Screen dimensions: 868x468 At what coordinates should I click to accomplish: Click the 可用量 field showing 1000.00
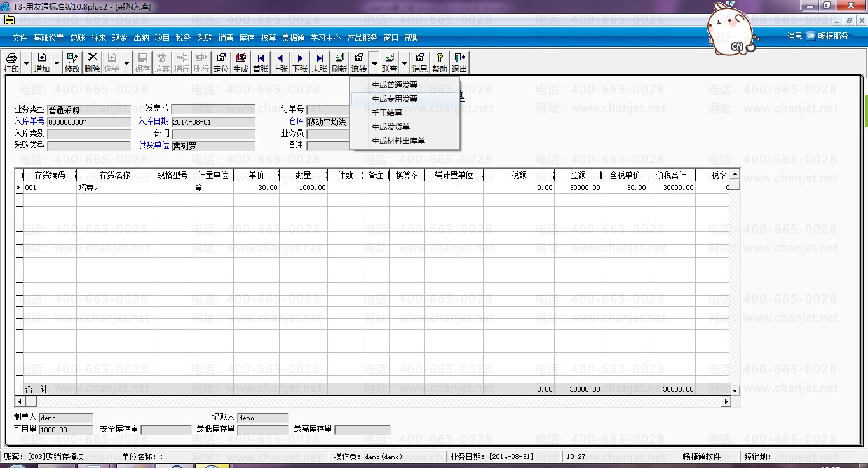coord(66,430)
